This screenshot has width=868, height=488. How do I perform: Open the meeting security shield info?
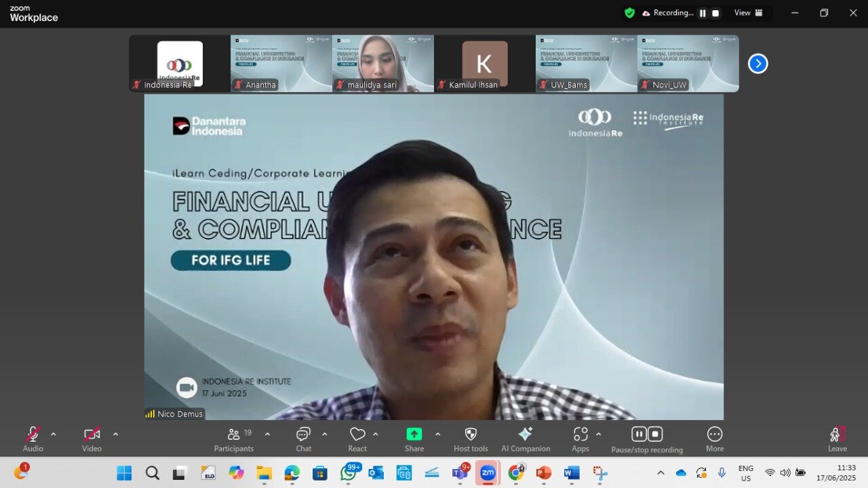[630, 13]
